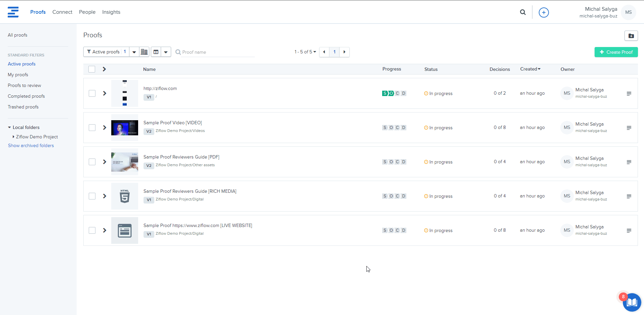Click the Ziflow logo icon
Screen dimensions: 644x315
13,12
